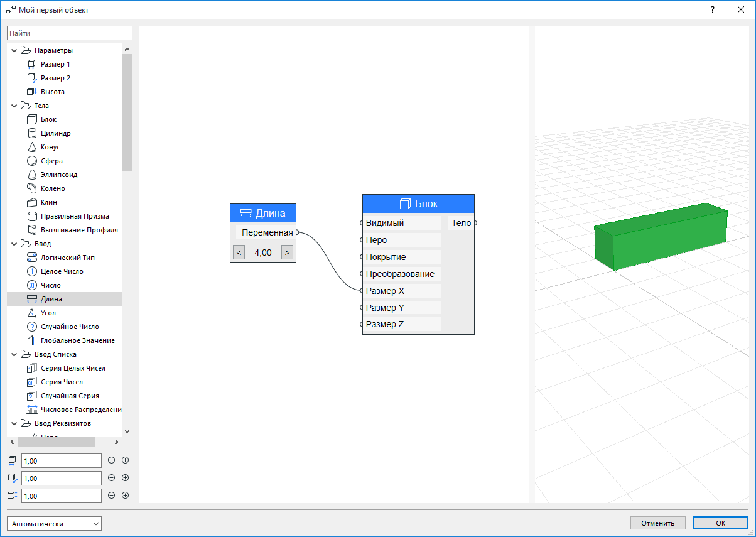
Task: Click the Перо input port on Блок
Action: 362,240
